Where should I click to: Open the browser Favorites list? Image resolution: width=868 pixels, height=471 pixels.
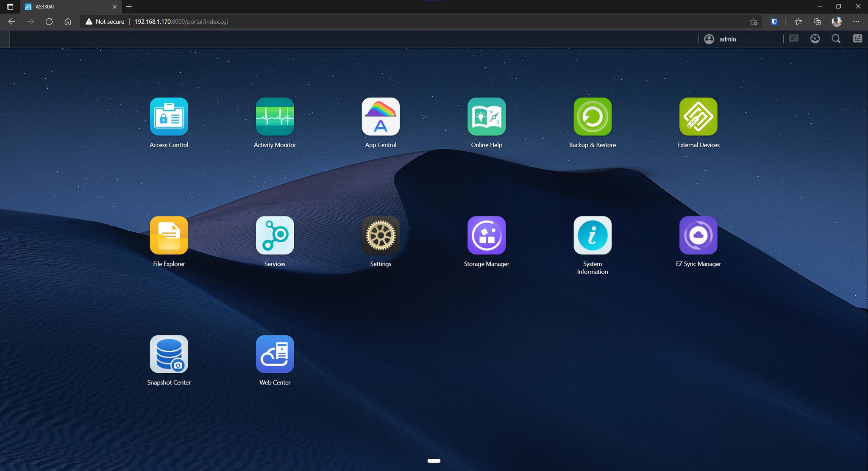point(798,22)
